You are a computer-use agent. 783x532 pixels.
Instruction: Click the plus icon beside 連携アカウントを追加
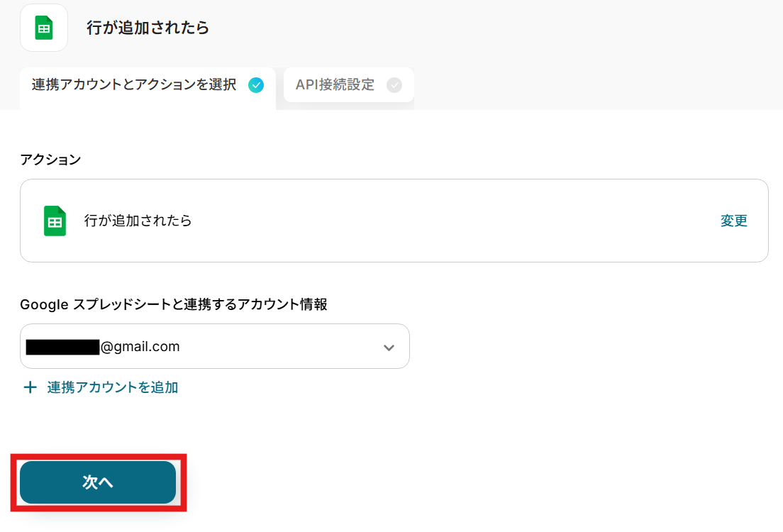[x=30, y=387]
